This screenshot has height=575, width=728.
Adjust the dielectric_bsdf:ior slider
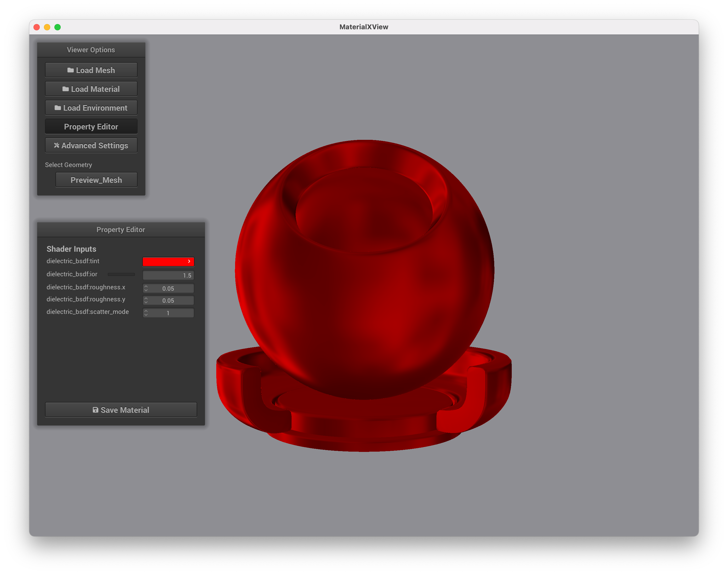point(121,274)
